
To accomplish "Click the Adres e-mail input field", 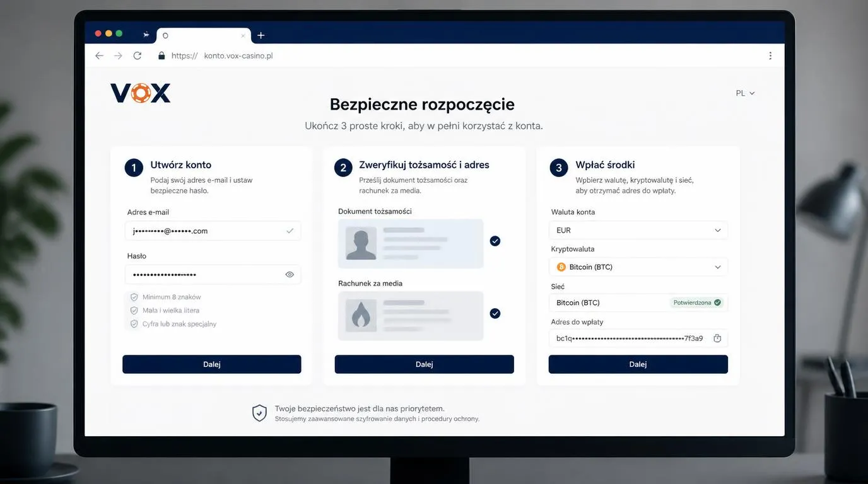I will 213,231.
